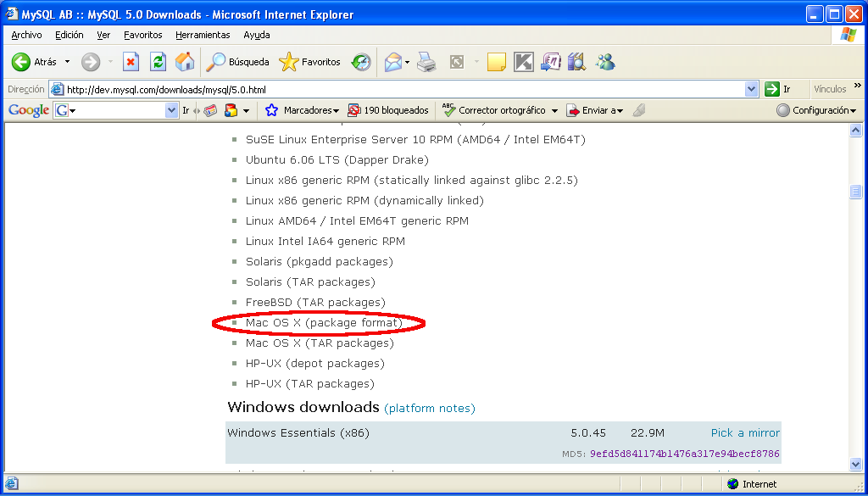Refresh the page with the green arrows icon

coord(159,62)
